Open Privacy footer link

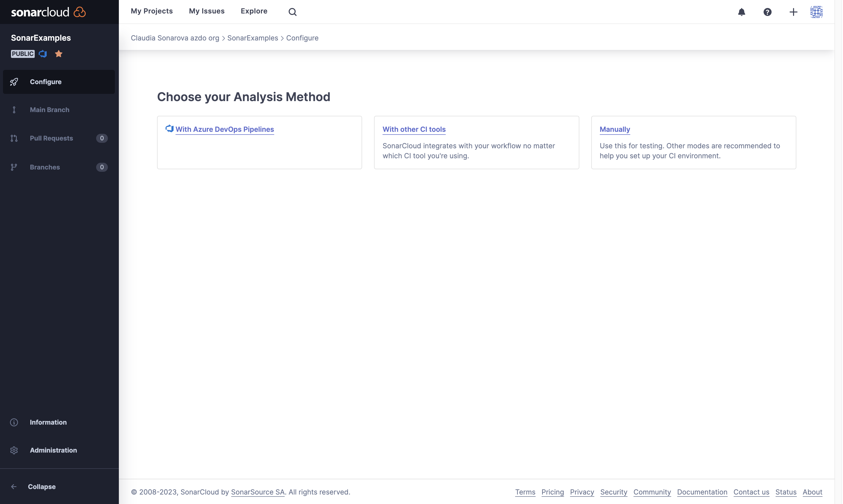click(582, 492)
